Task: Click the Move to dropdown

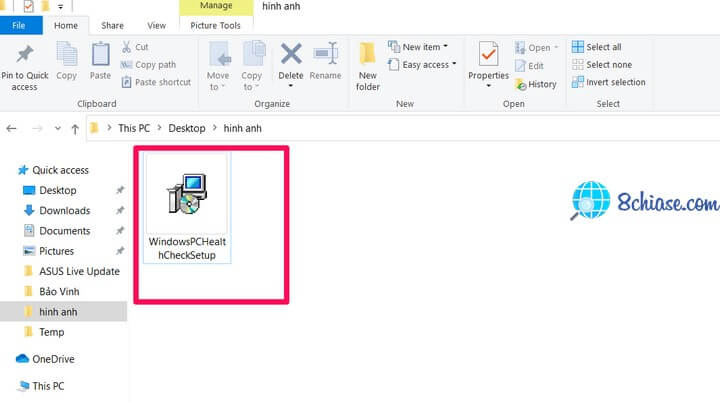Action: 218,64
